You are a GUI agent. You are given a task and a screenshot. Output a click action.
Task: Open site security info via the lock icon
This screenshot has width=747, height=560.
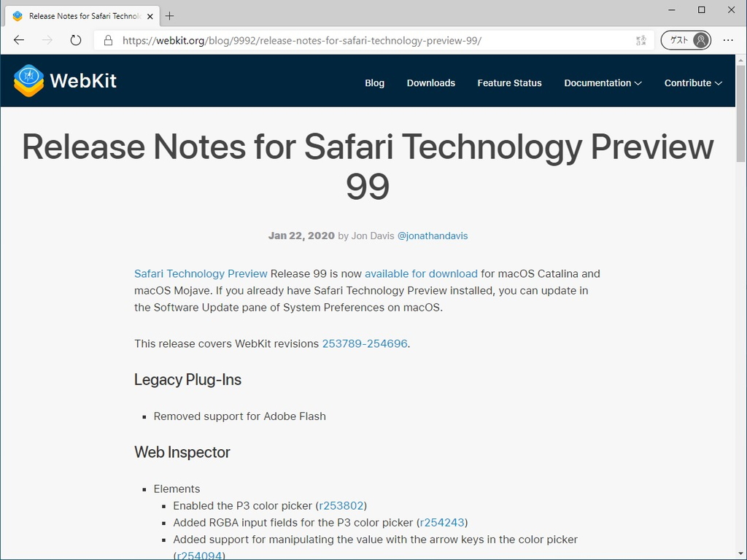tap(107, 41)
